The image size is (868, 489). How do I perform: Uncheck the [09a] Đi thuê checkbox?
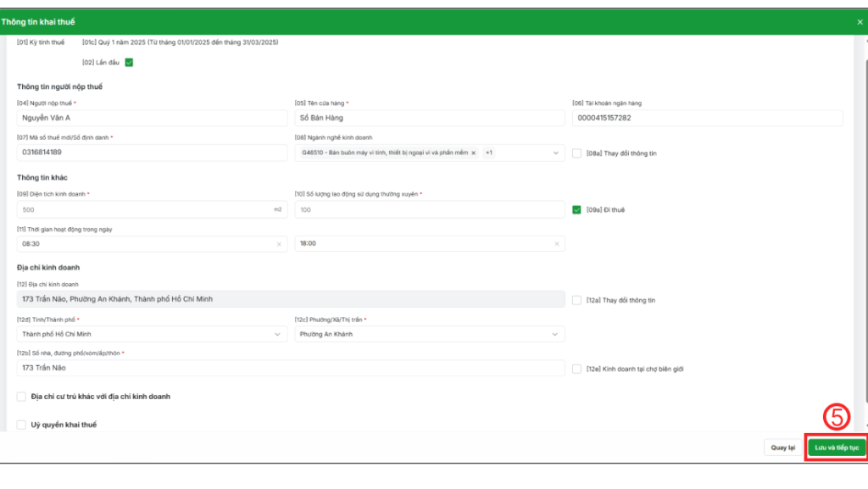576,209
